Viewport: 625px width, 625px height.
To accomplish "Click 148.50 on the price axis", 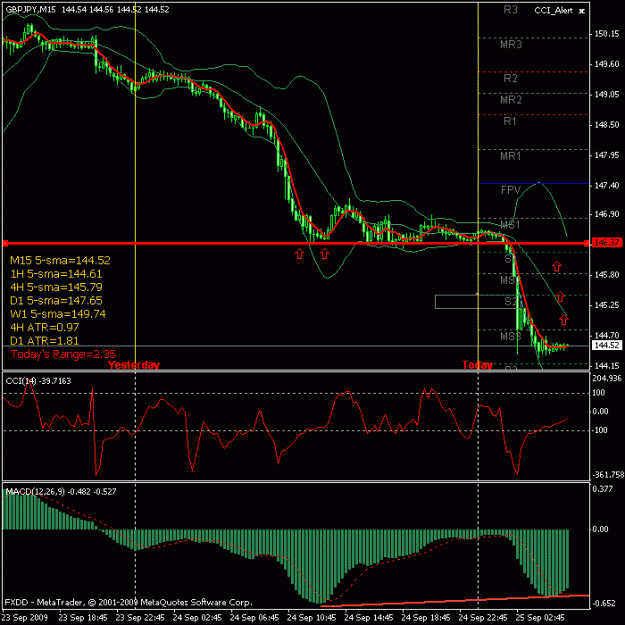I will click(607, 125).
